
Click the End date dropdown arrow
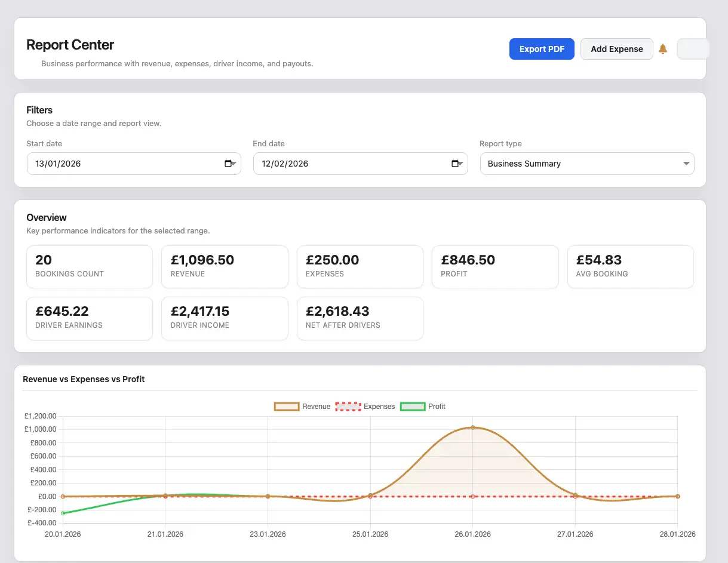462,164
